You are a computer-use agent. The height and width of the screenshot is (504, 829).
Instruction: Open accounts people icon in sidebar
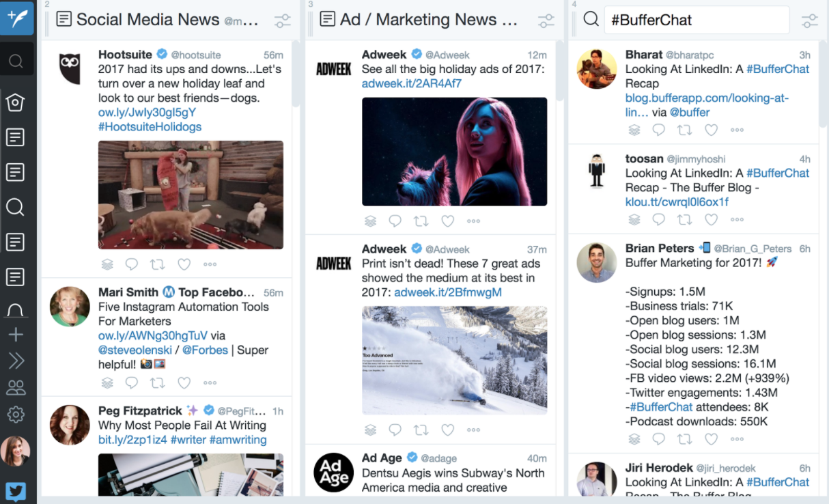pos(16,387)
